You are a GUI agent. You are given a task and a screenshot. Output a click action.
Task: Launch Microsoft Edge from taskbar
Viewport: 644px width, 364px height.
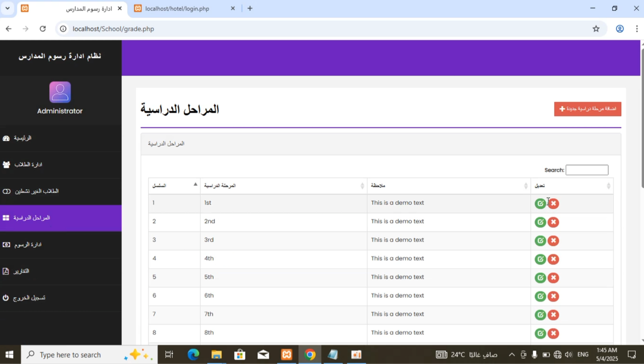(193, 354)
